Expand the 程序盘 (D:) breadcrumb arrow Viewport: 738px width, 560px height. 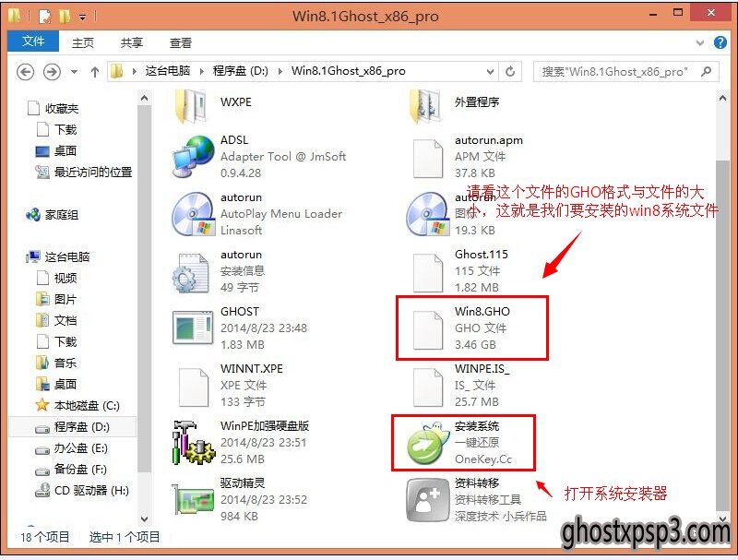point(280,72)
